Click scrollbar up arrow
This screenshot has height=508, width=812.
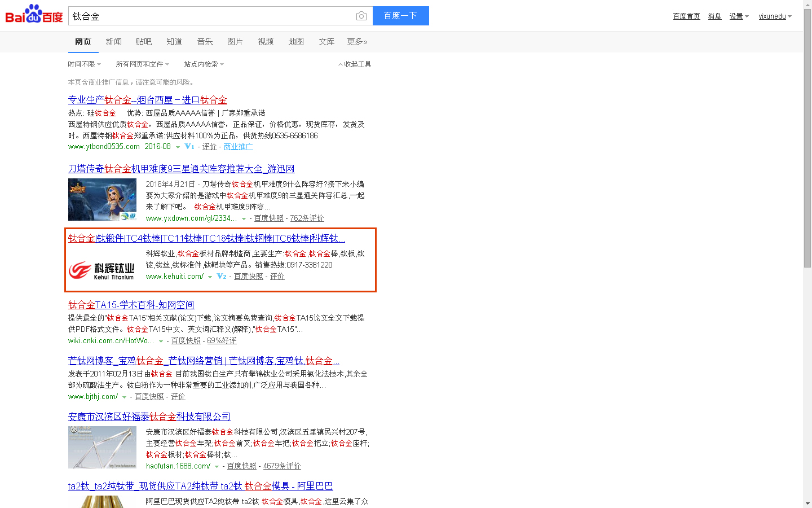click(807, 5)
